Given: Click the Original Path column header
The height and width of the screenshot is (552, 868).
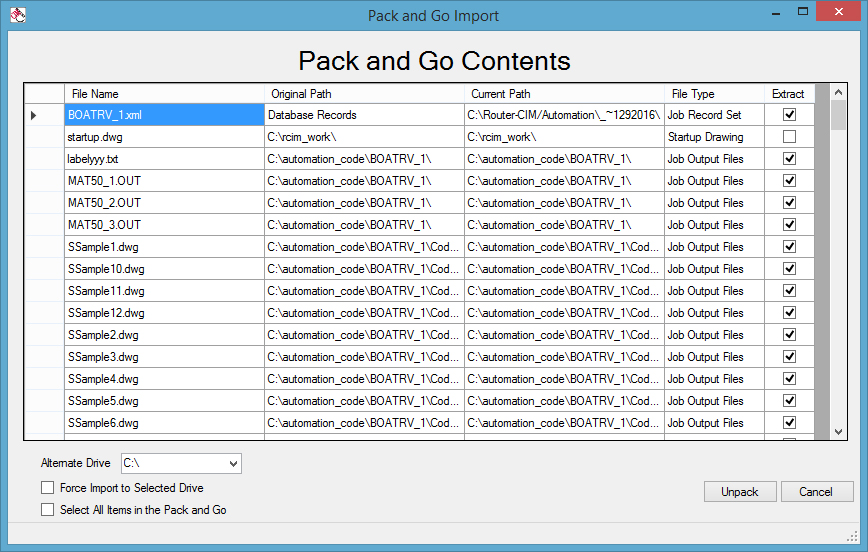Looking at the screenshot, I should click(x=364, y=94).
